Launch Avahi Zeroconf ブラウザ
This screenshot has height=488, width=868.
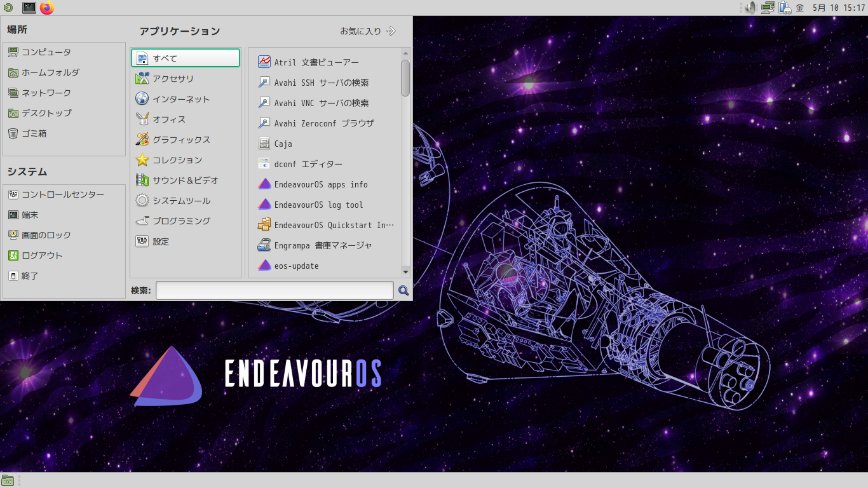[325, 123]
